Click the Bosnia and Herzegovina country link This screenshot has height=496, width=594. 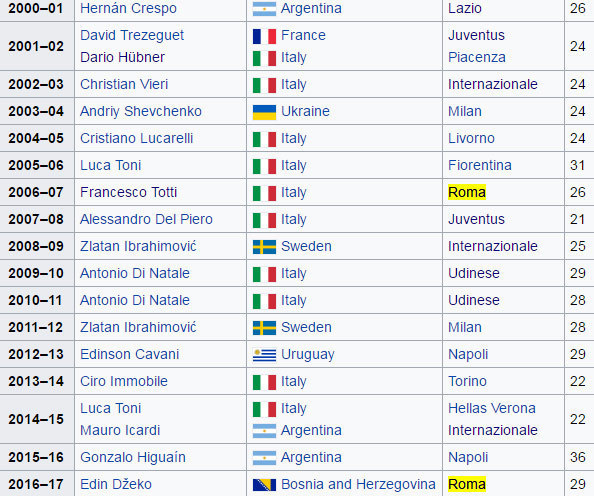358,484
